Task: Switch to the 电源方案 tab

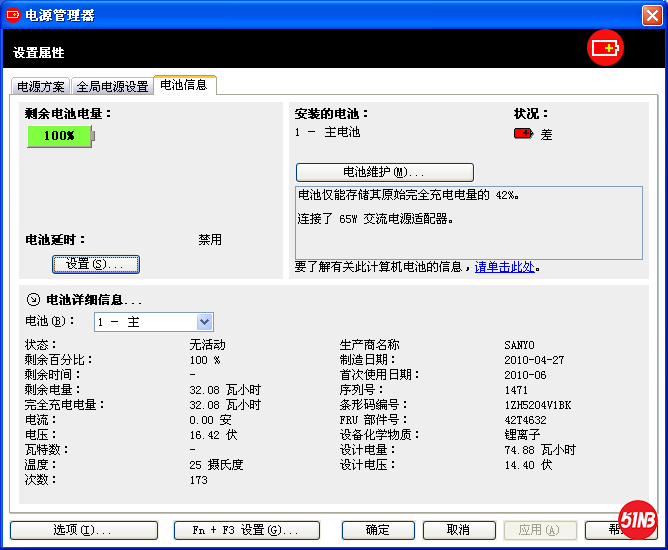Action: pos(41,87)
